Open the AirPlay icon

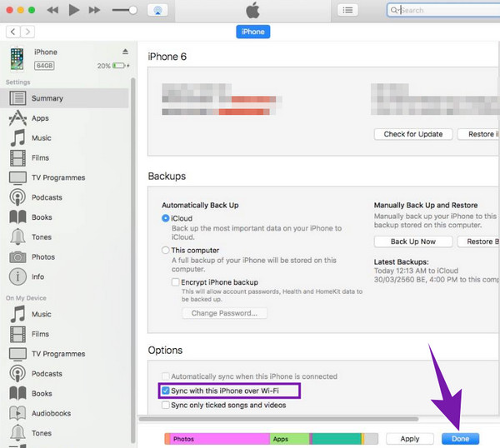[x=157, y=10]
